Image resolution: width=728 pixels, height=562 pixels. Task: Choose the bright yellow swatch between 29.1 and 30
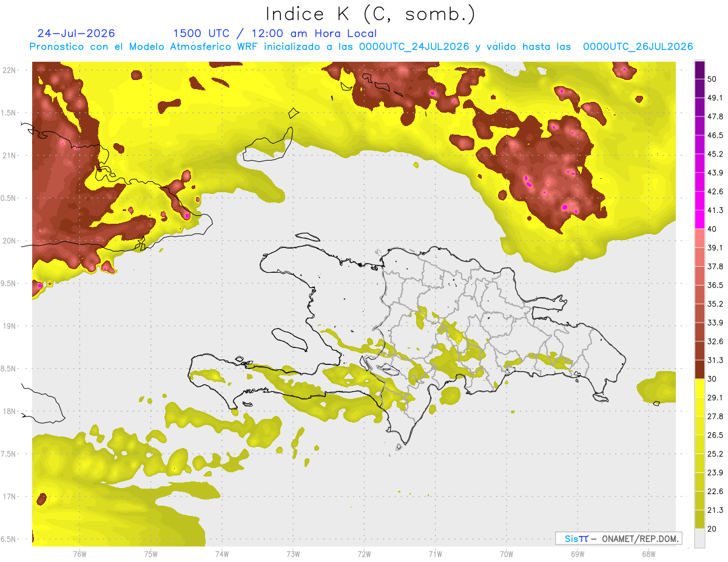(699, 388)
